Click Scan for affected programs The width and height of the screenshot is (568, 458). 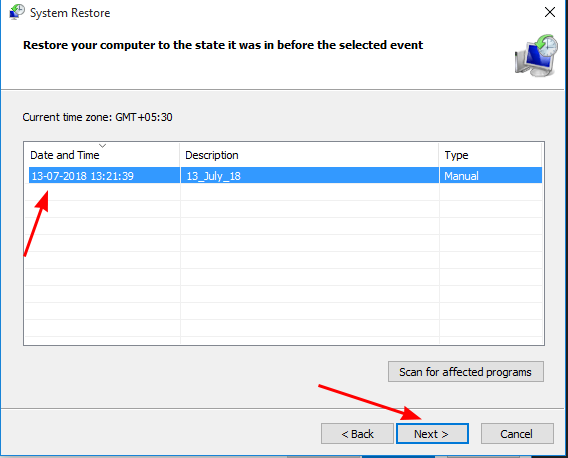465,372
